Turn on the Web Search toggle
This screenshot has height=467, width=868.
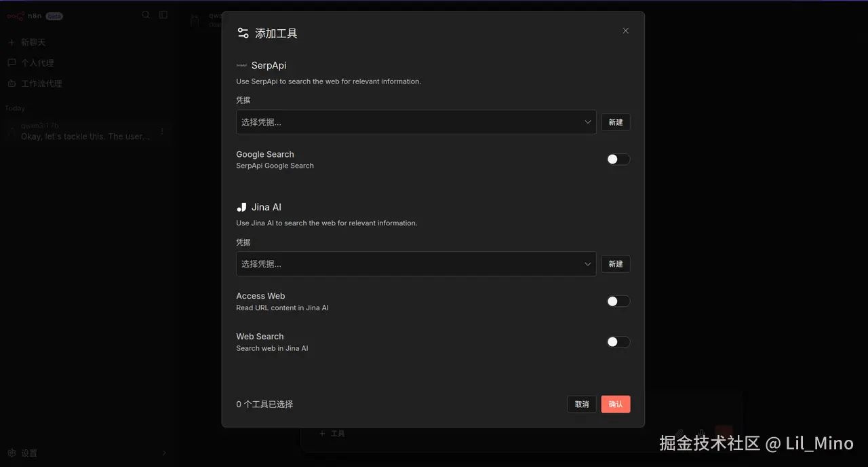tap(618, 342)
